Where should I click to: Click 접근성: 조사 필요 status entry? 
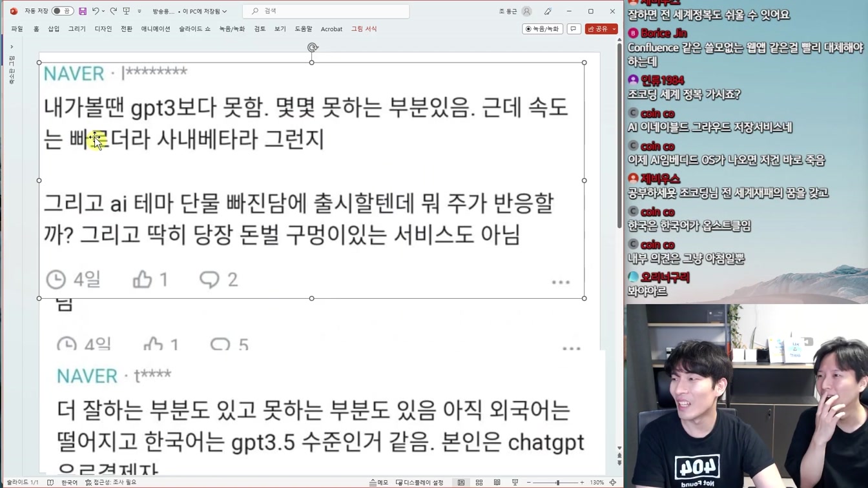[111, 482]
